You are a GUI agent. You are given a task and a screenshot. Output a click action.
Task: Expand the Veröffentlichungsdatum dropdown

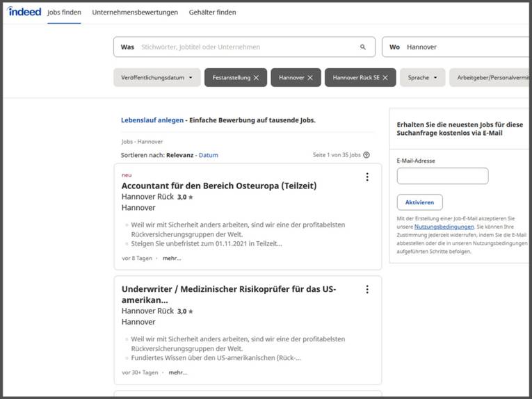[x=157, y=78]
